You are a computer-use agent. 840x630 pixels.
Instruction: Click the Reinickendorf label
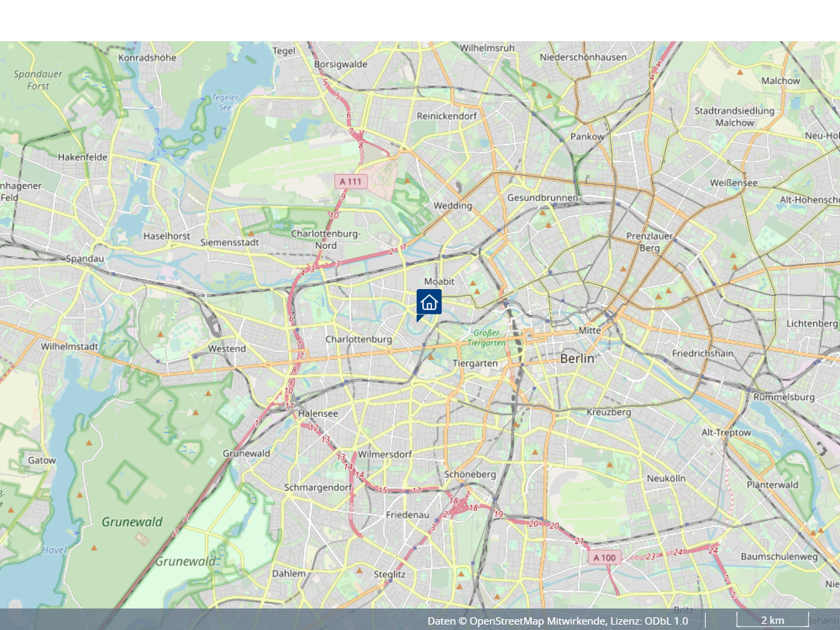pyautogui.click(x=447, y=116)
